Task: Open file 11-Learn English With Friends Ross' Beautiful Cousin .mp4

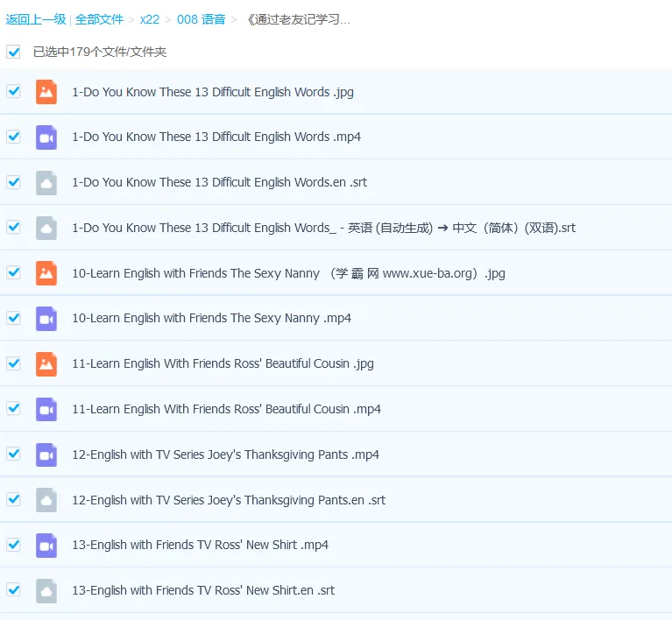Action: coord(226,409)
